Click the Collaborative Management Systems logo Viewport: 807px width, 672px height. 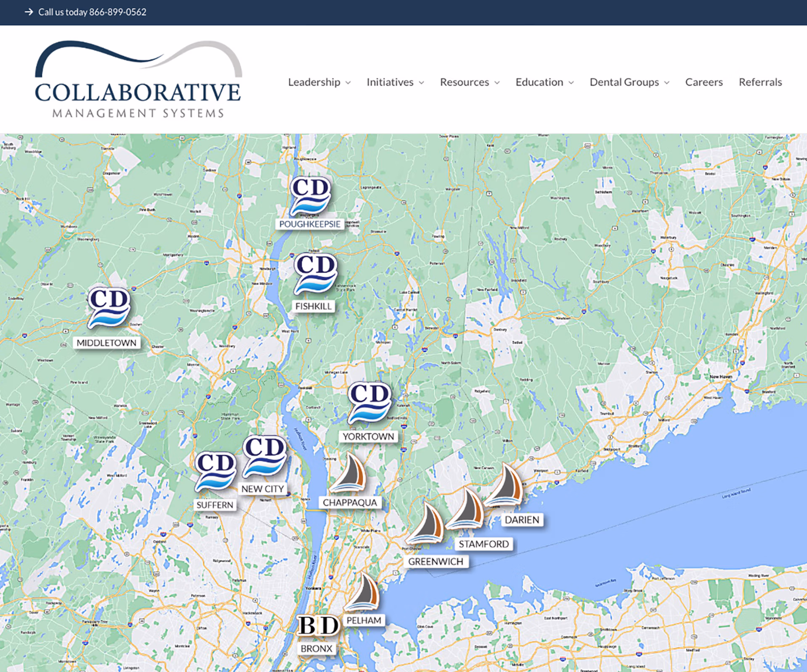[138, 80]
